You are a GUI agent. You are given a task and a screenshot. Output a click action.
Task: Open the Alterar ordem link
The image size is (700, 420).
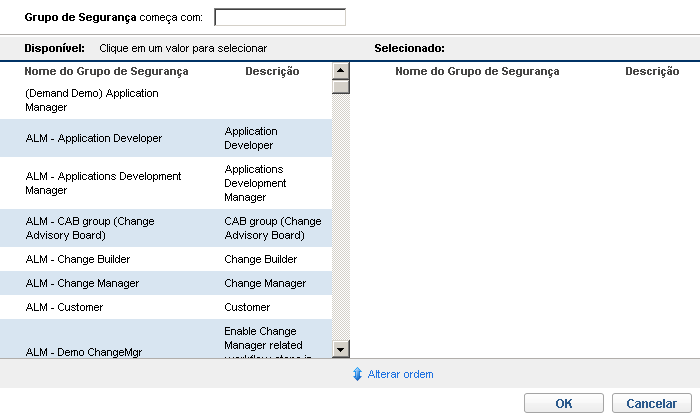pyautogui.click(x=400, y=374)
